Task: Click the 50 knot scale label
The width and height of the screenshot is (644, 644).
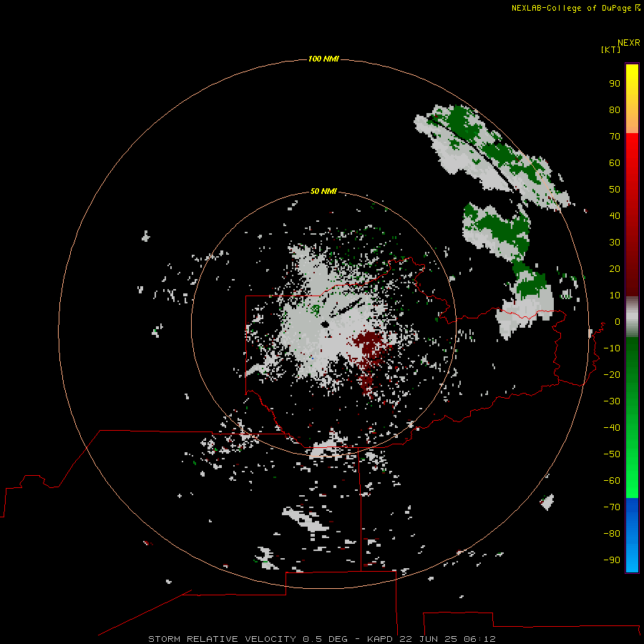Action: (615, 190)
